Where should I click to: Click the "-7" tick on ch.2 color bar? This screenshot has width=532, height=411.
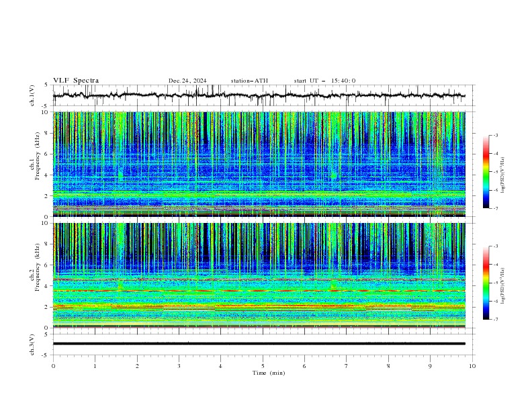496,319
